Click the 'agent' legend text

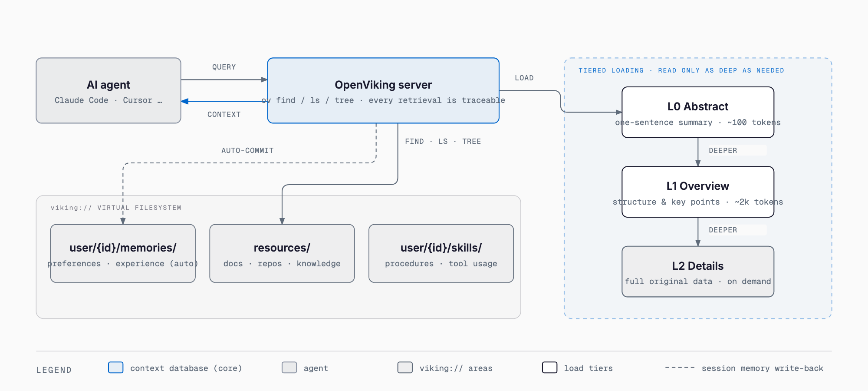[x=316, y=368]
